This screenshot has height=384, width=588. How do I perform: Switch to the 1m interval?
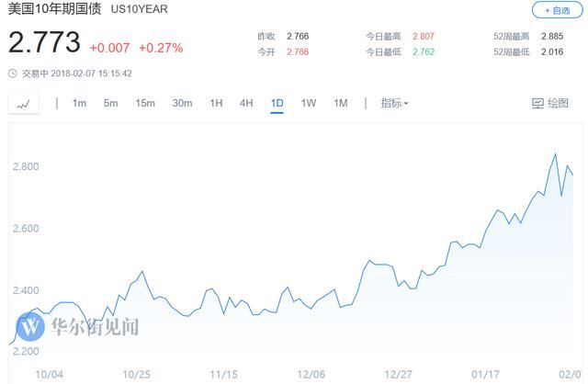[x=79, y=103]
